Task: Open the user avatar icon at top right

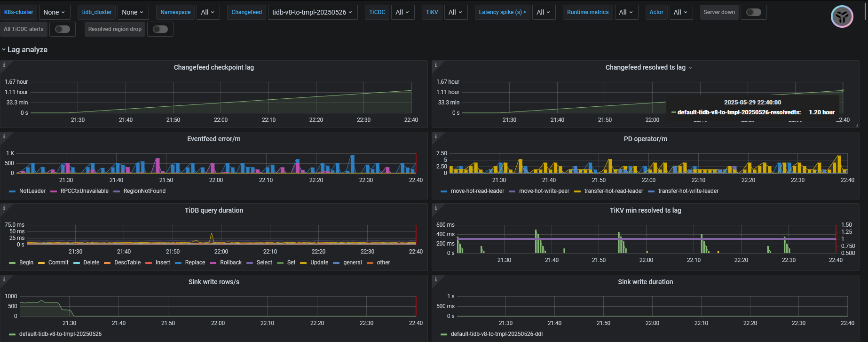Action: coord(842,17)
